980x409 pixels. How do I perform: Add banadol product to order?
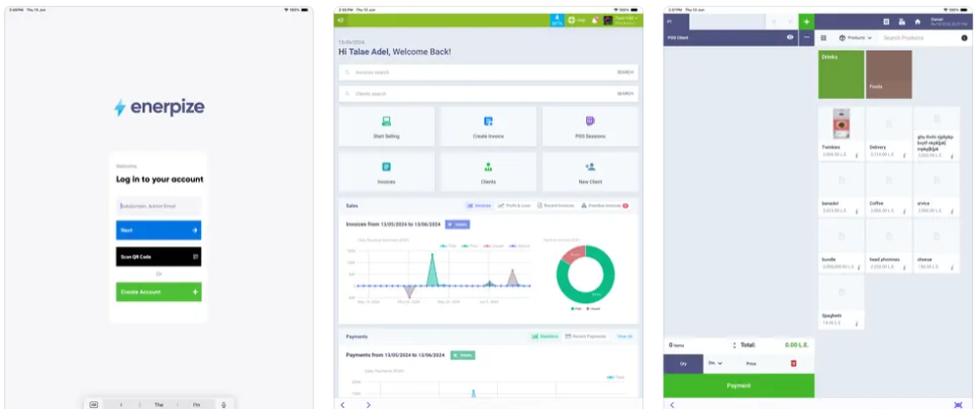click(841, 189)
